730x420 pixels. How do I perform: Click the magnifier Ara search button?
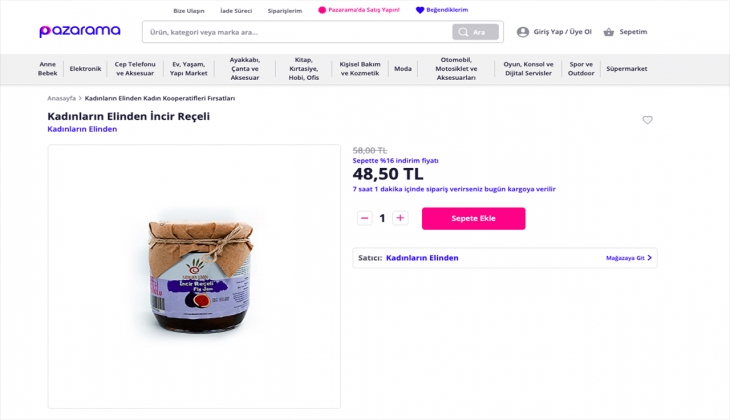[475, 32]
